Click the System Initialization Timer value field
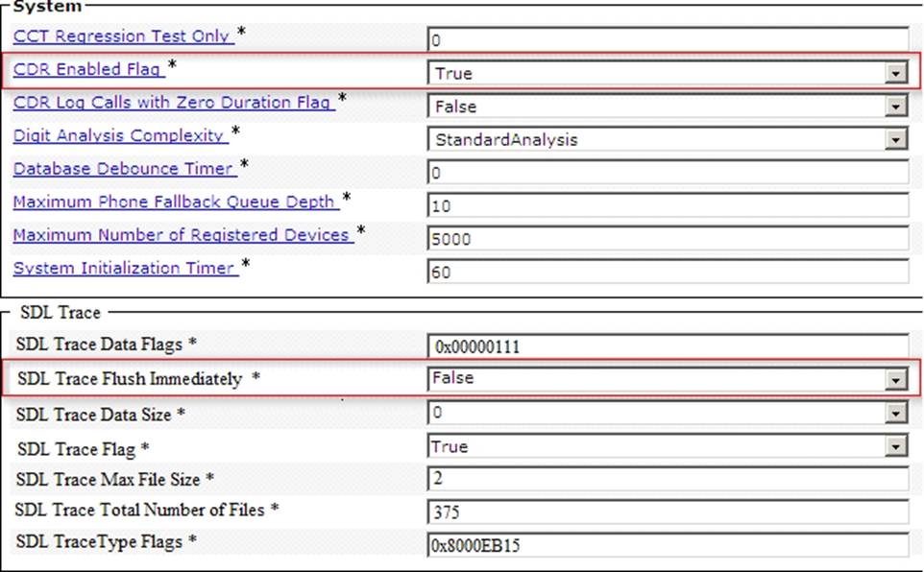 667,273
